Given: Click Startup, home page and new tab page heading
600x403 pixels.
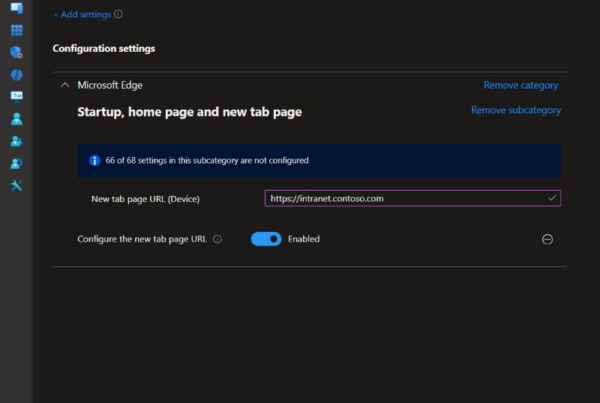Looking at the screenshot, I should pyautogui.click(x=189, y=112).
